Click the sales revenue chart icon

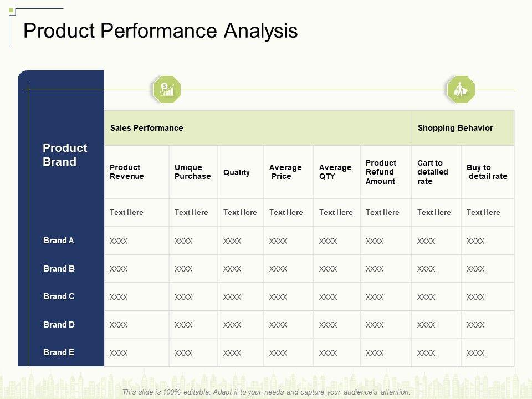pyautogui.click(x=167, y=89)
